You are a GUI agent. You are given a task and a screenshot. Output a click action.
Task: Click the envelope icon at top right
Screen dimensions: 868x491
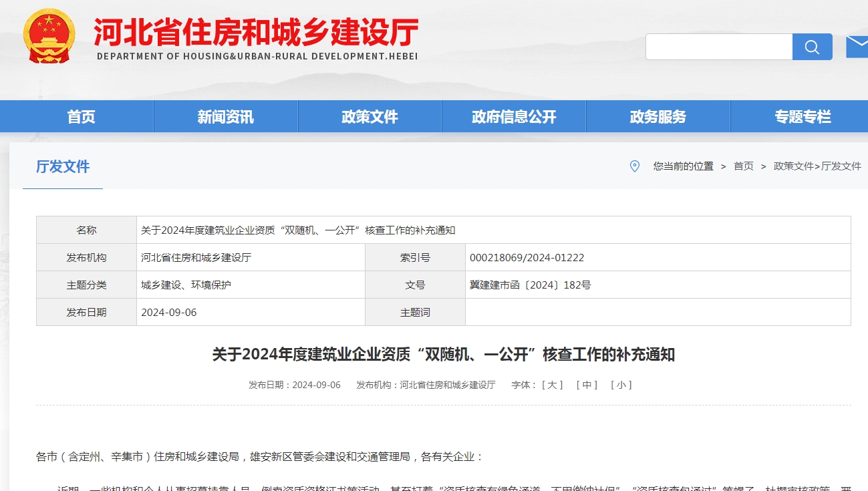[861, 47]
